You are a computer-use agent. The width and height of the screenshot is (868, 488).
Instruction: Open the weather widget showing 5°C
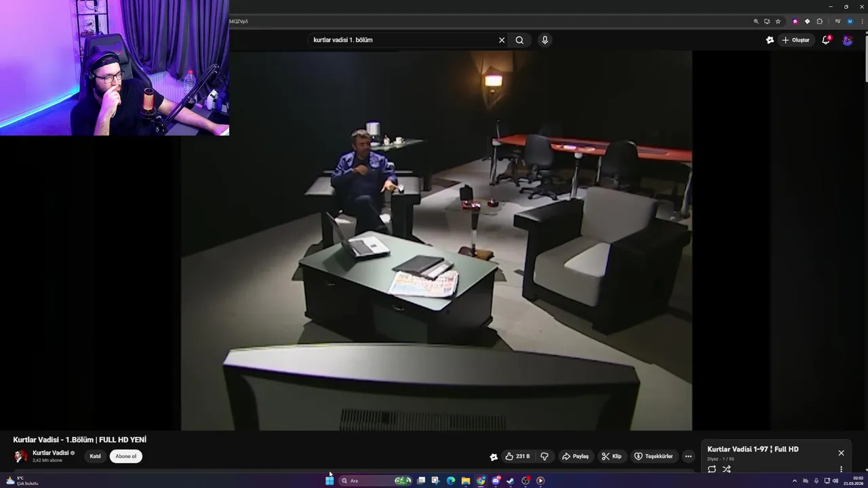tap(22, 481)
